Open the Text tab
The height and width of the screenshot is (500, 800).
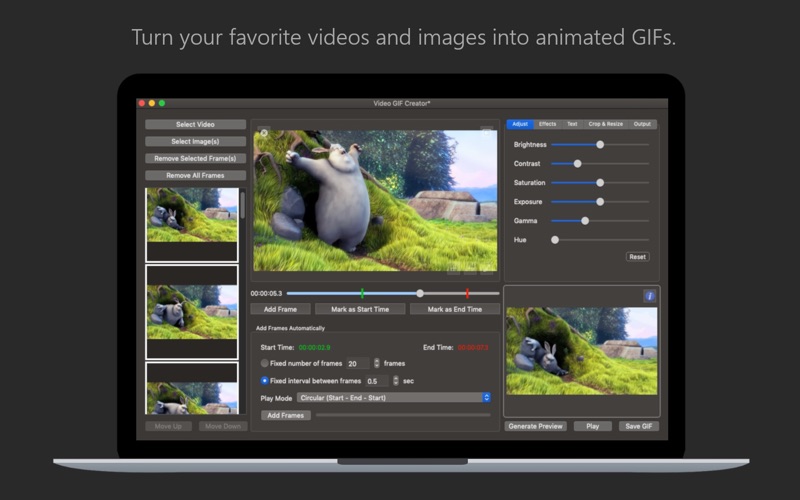tap(572, 124)
